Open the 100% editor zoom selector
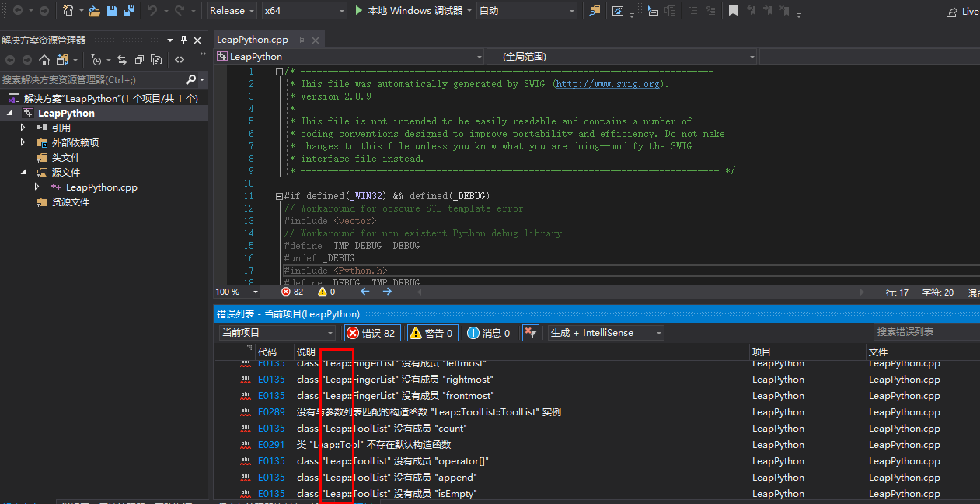 [x=235, y=292]
